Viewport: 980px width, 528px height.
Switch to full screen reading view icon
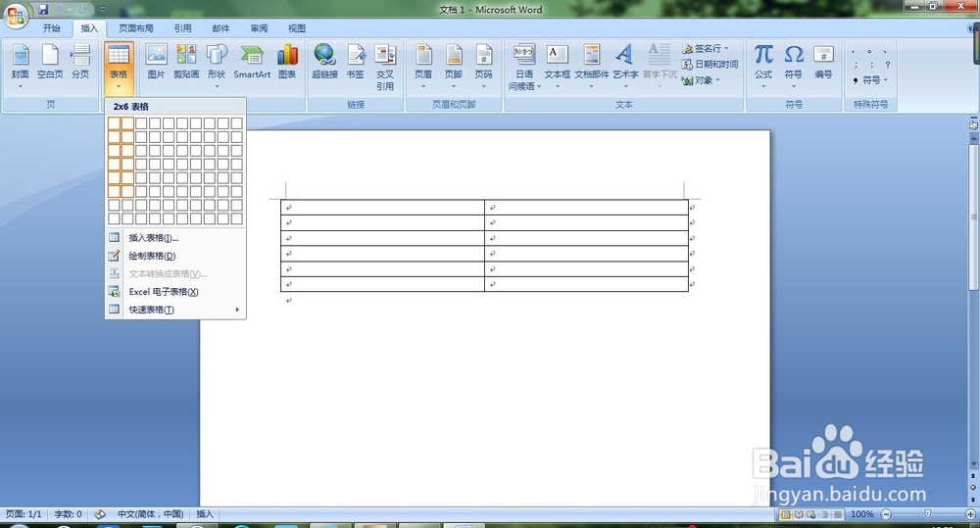[x=798, y=514]
